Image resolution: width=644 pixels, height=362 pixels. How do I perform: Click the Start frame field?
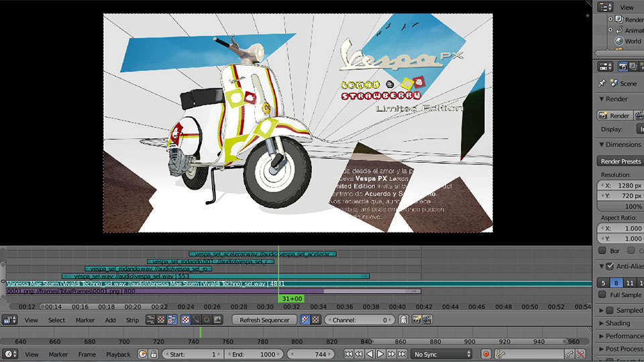(x=193, y=354)
